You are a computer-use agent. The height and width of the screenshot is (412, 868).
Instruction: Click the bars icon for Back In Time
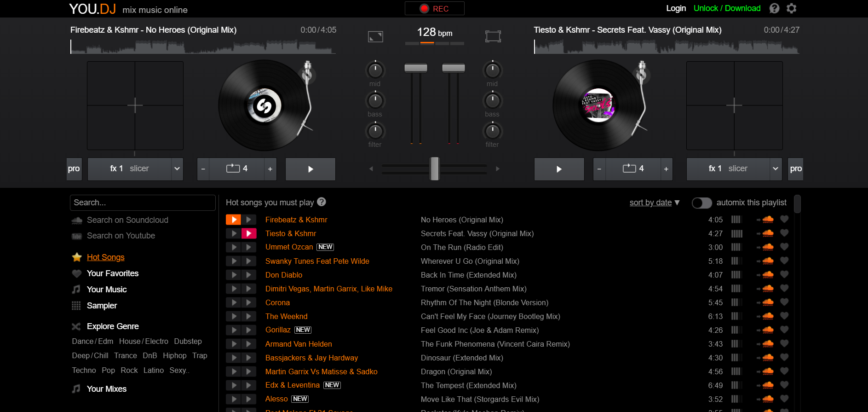coord(736,275)
